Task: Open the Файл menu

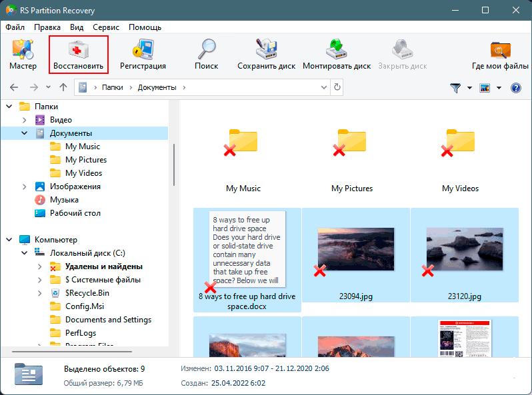Action: (x=15, y=27)
